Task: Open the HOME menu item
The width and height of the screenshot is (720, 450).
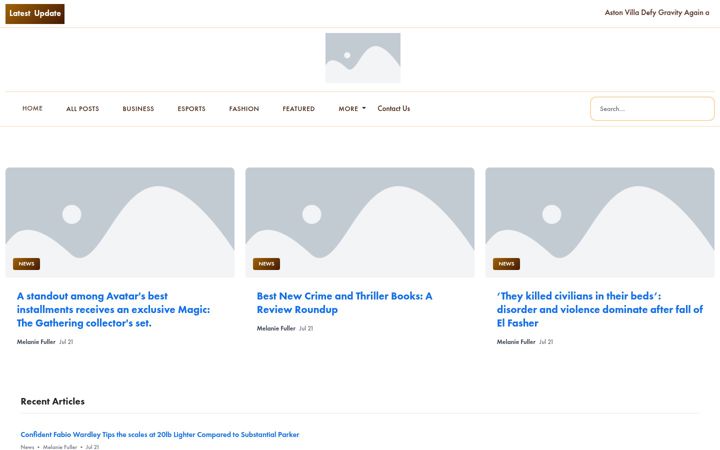Action: coord(32,108)
